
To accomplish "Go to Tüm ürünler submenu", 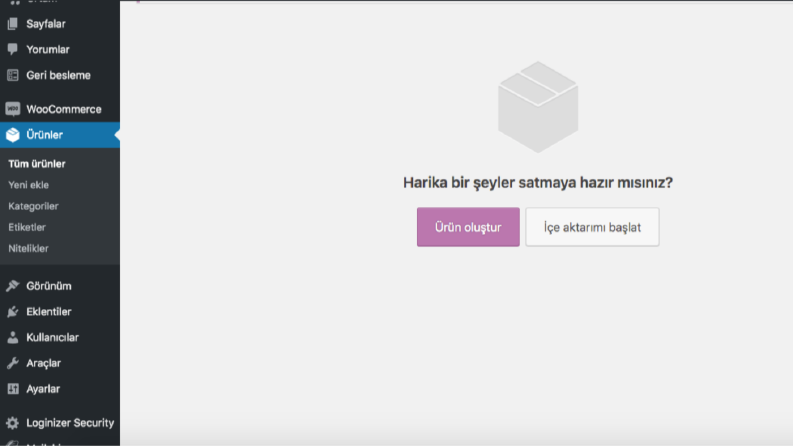I will click(37, 164).
